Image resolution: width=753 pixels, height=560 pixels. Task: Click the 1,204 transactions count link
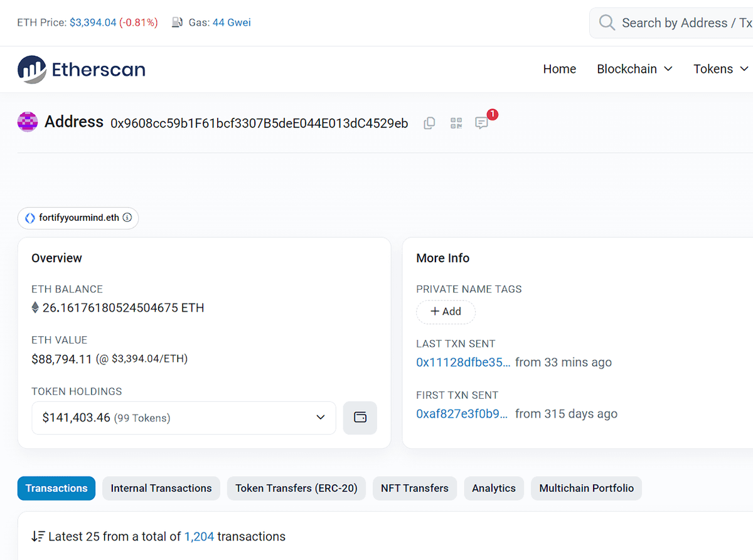199,537
